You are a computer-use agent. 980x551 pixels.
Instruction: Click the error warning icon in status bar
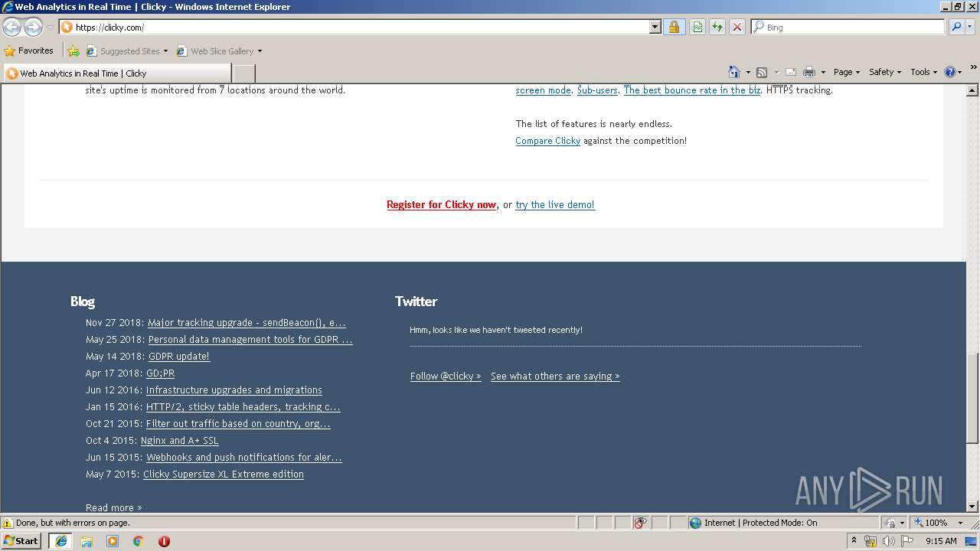[8, 523]
